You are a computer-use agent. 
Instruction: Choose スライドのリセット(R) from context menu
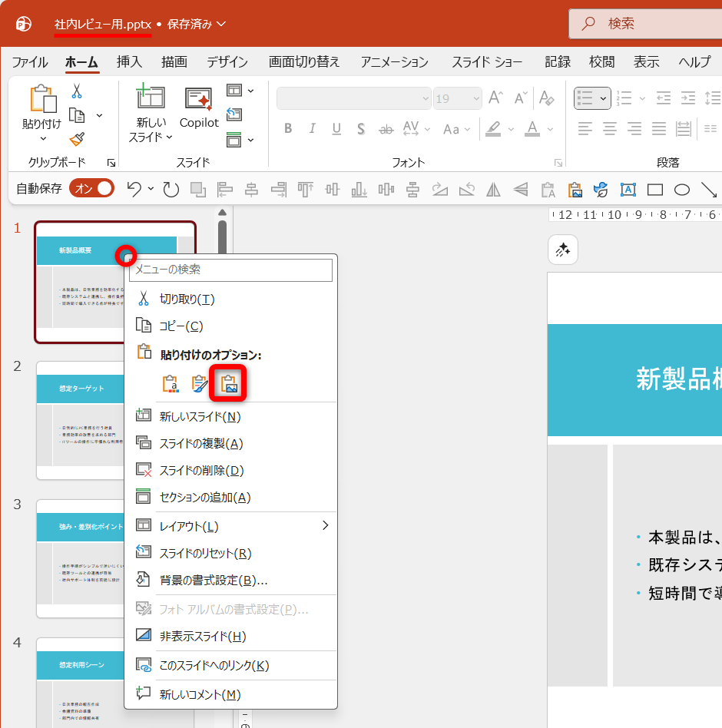coord(230,554)
